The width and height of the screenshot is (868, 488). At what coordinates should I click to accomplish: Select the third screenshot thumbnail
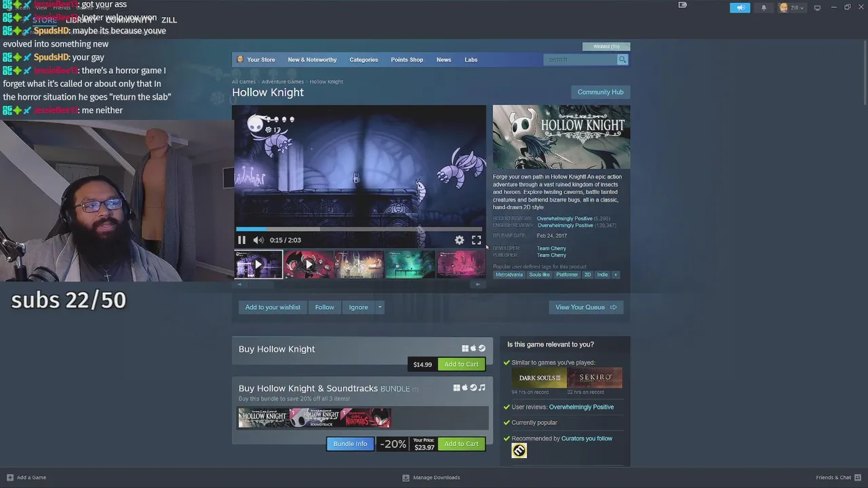359,264
